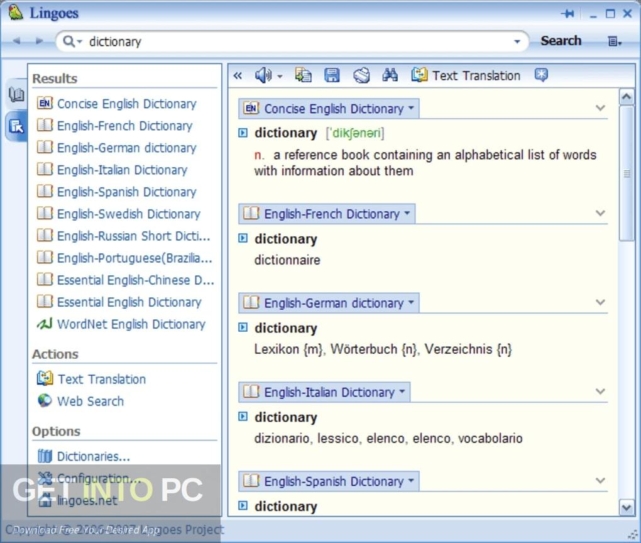Screen dimensions: 641x543
Task: Toggle the Concise English entry square arrow
Action: [243, 133]
